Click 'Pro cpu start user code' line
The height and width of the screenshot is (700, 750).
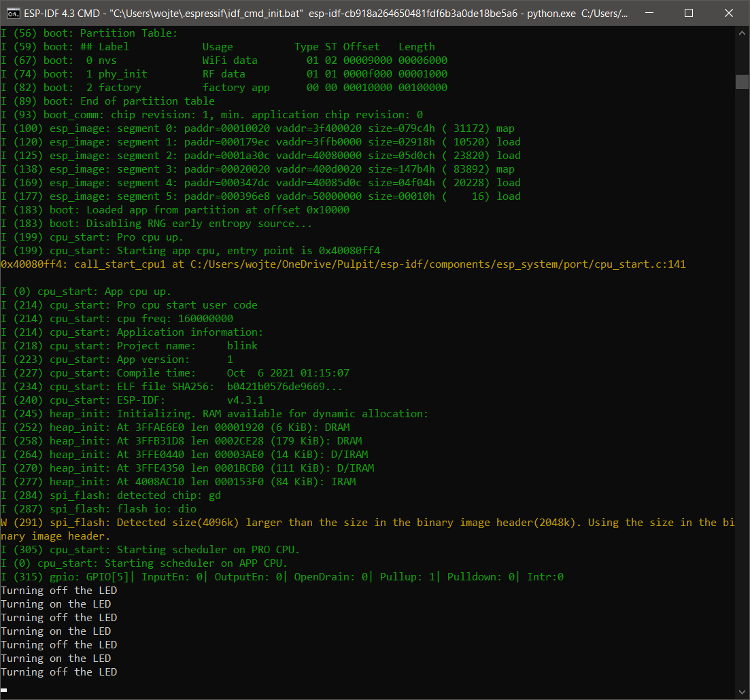(129, 305)
